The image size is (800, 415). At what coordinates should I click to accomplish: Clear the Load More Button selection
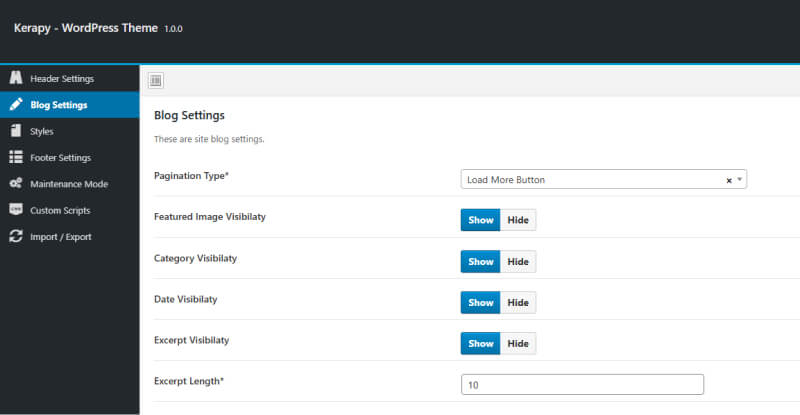[x=729, y=180]
